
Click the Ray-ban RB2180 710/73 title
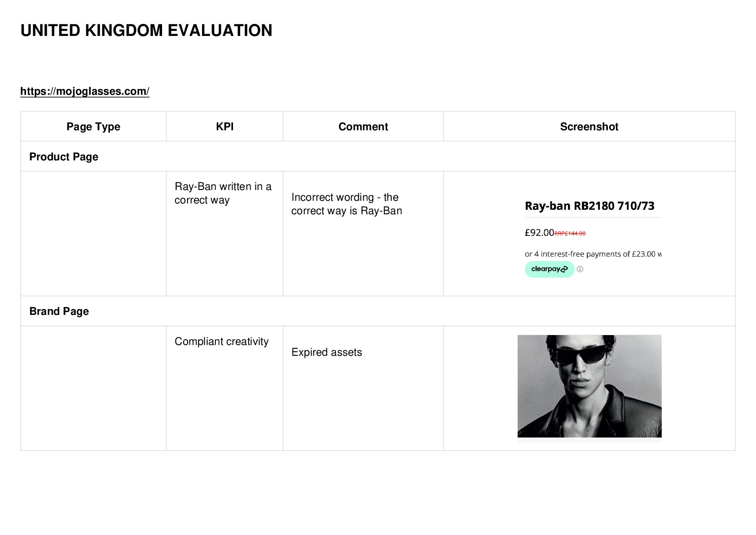[x=589, y=206]
